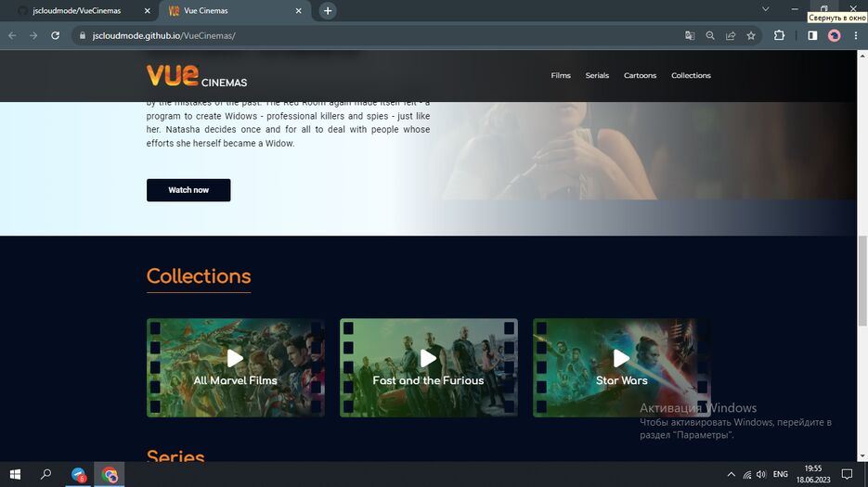Switch the ENG input language
Image resolution: width=868 pixels, height=487 pixels.
pyautogui.click(x=781, y=474)
